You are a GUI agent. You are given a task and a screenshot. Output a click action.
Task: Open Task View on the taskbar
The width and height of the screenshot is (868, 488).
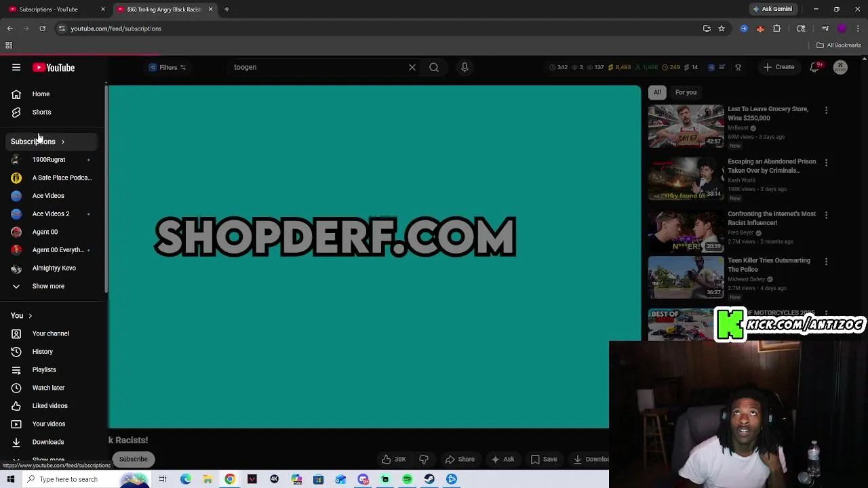(x=163, y=479)
